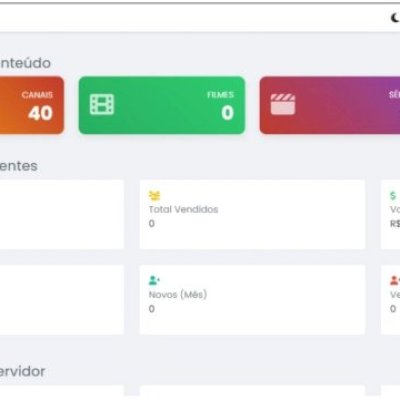Click the film strip icon on Filmes card
Screen dimensions: 400x400
point(102,104)
